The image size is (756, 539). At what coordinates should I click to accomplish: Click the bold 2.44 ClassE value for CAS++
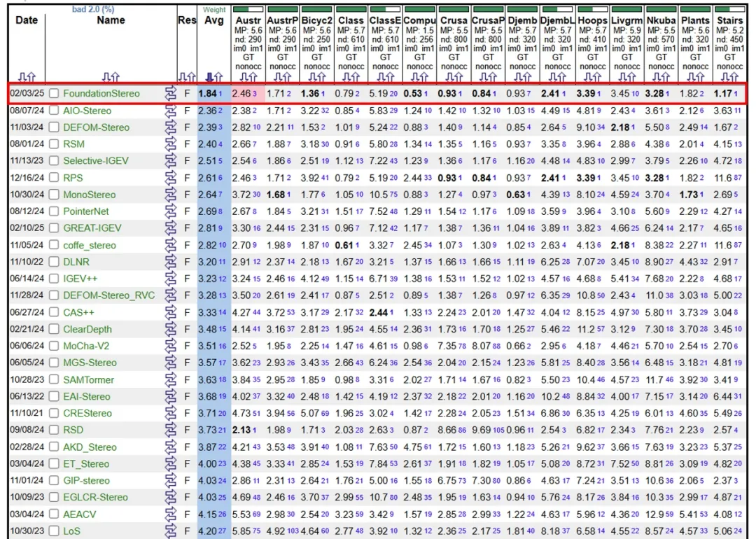pyautogui.click(x=379, y=312)
